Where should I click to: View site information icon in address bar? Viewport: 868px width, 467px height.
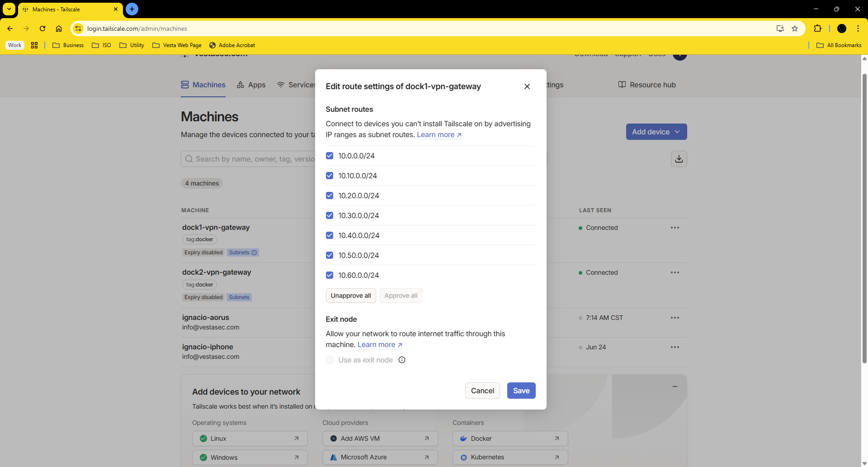pyautogui.click(x=78, y=29)
